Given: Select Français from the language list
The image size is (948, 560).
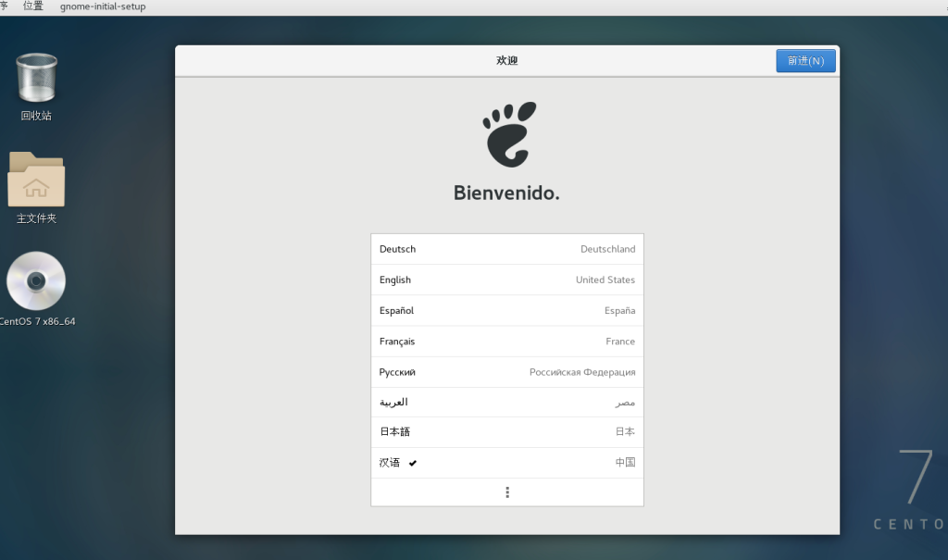Looking at the screenshot, I should [x=507, y=341].
